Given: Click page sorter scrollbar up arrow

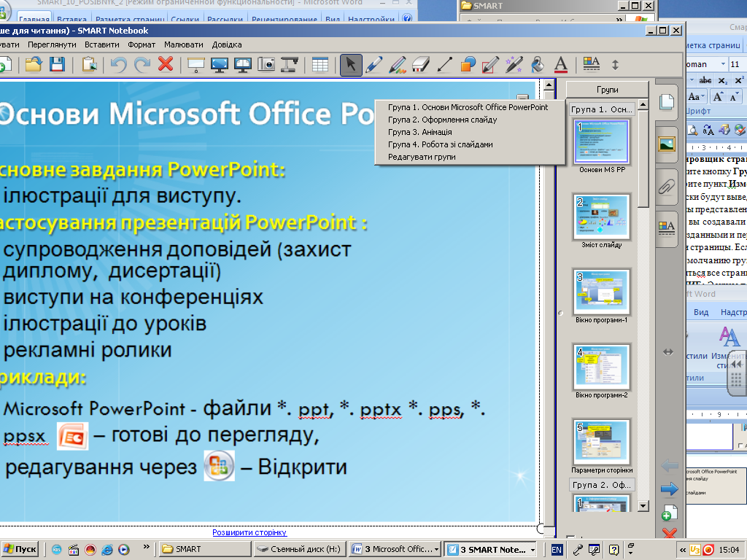Looking at the screenshot, I should pos(643,104).
